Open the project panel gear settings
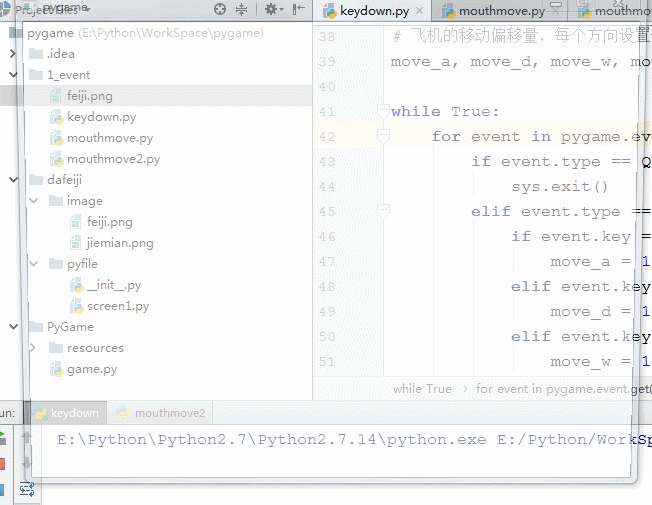The height and width of the screenshot is (505, 652). (x=273, y=9)
